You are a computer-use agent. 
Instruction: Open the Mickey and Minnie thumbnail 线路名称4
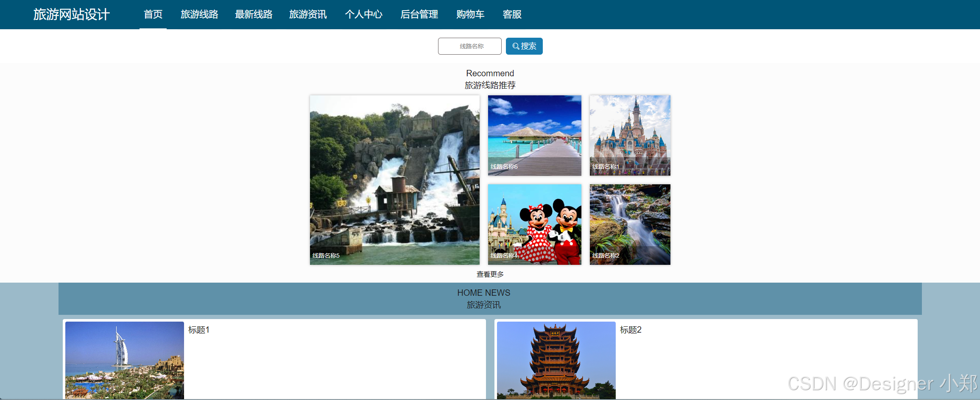535,225
